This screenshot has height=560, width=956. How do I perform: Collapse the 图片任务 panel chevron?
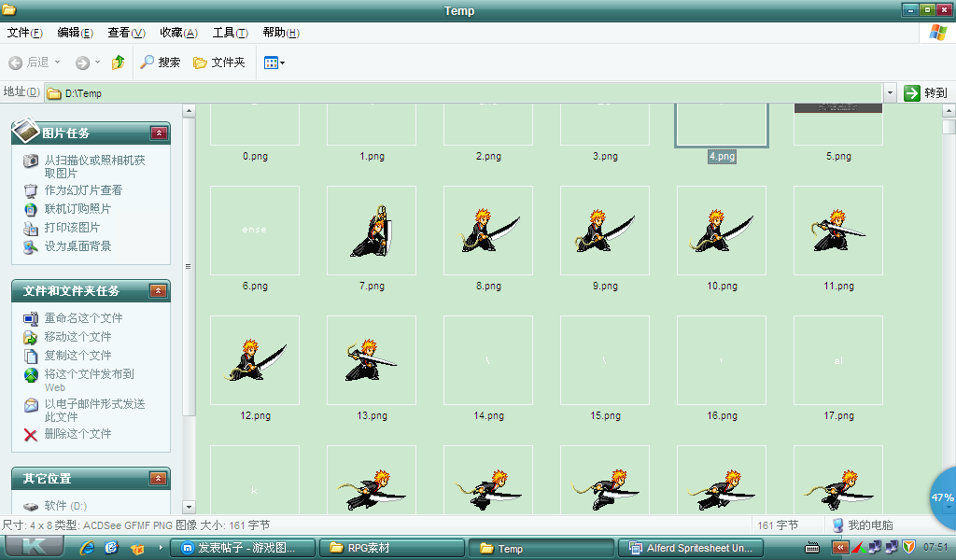pyautogui.click(x=159, y=133)
